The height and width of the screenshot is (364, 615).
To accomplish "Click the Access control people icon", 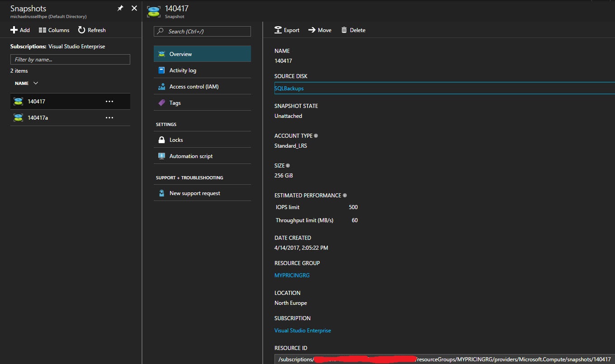I will click(x=161, y=86).
